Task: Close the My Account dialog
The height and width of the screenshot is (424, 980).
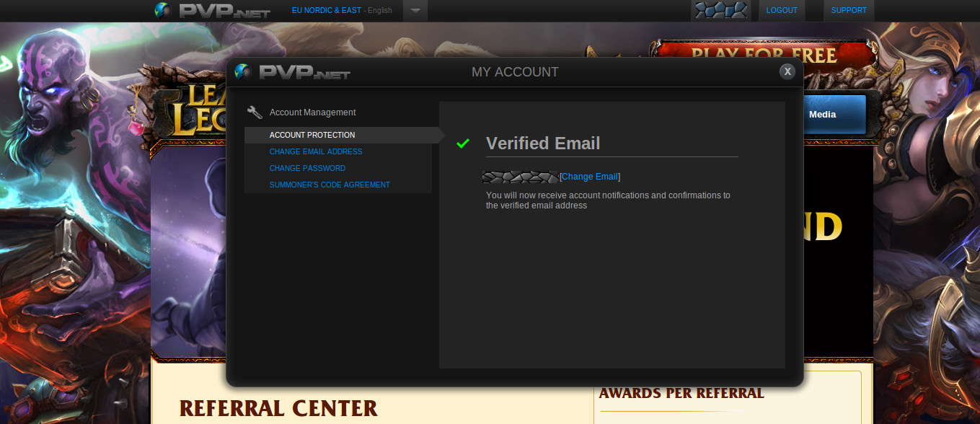Action: (x=787, y=71)
